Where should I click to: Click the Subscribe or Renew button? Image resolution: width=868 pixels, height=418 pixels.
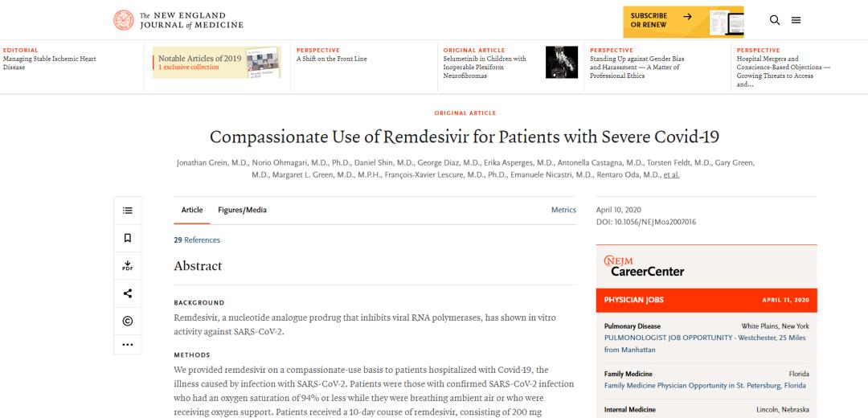click(x=660, y=20)
